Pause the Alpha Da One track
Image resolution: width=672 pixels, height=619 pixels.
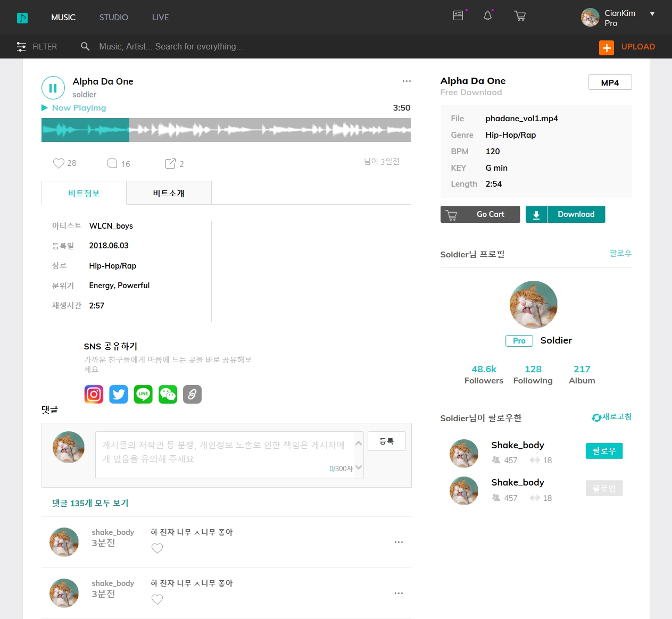pyautogui.click(x=53, y=88)
